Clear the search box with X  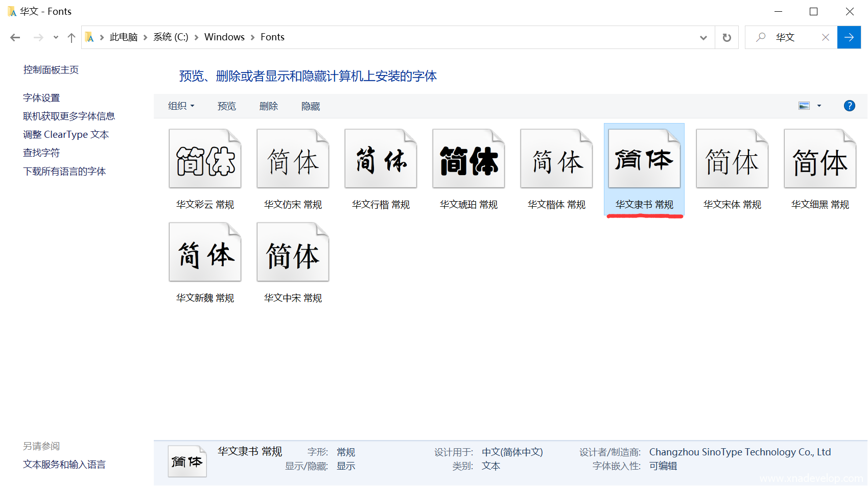pyautogui.click(x=825, y=37)
